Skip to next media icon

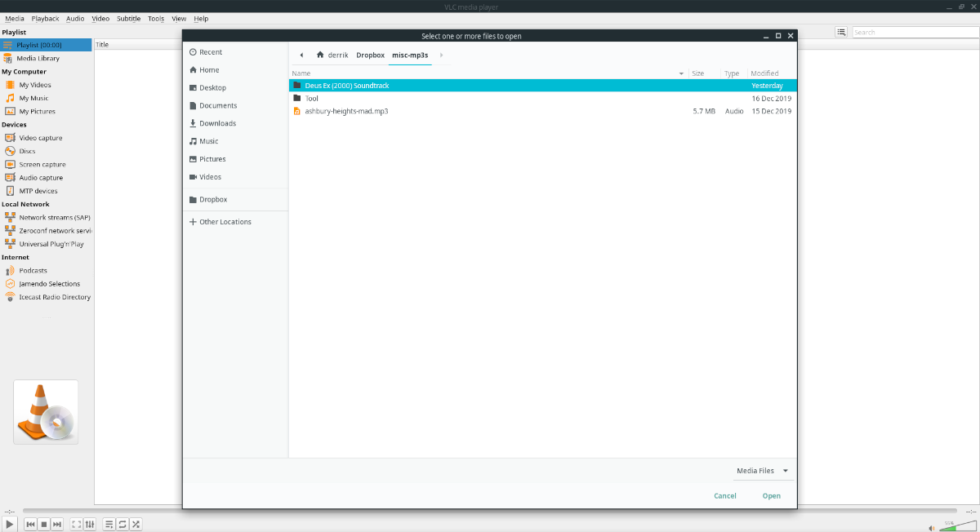(x=56, y=524)
